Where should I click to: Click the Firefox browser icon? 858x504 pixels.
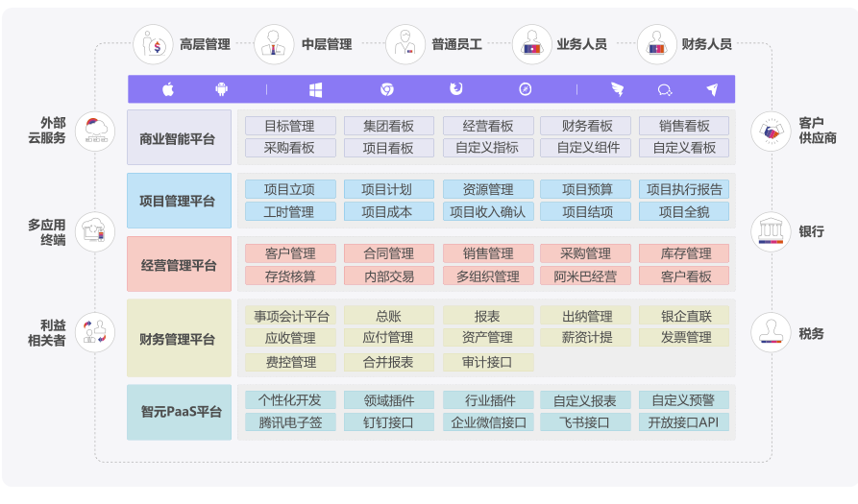[456, 89]
